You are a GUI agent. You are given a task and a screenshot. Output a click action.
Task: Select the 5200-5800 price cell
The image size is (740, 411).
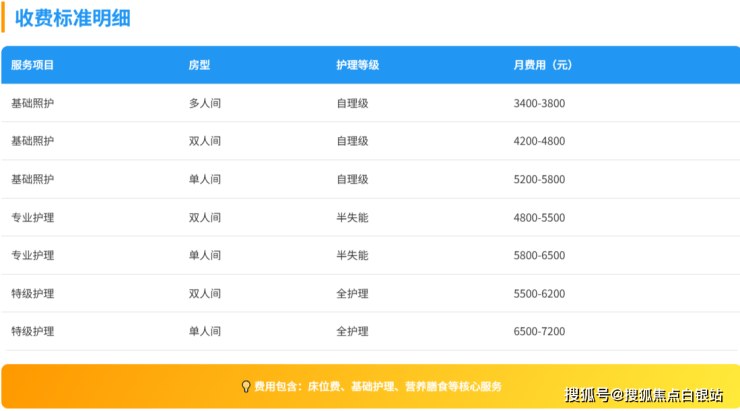(x=539, y=179)
